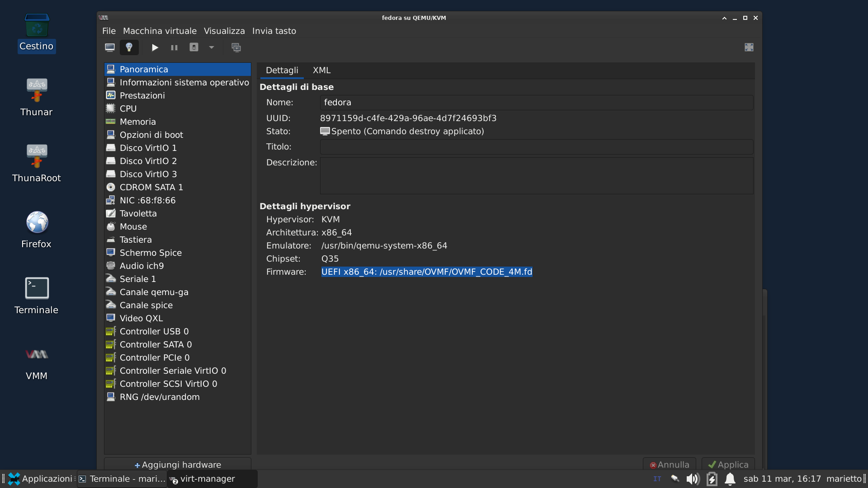
Task: Open the Cestino desktop icon
Action: coord(37,33)
